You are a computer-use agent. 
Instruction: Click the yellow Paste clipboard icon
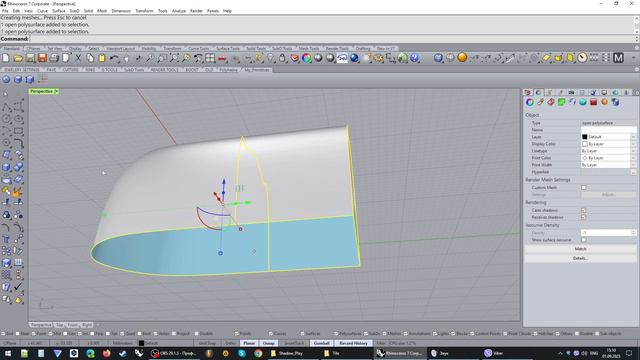coord(102,58)
